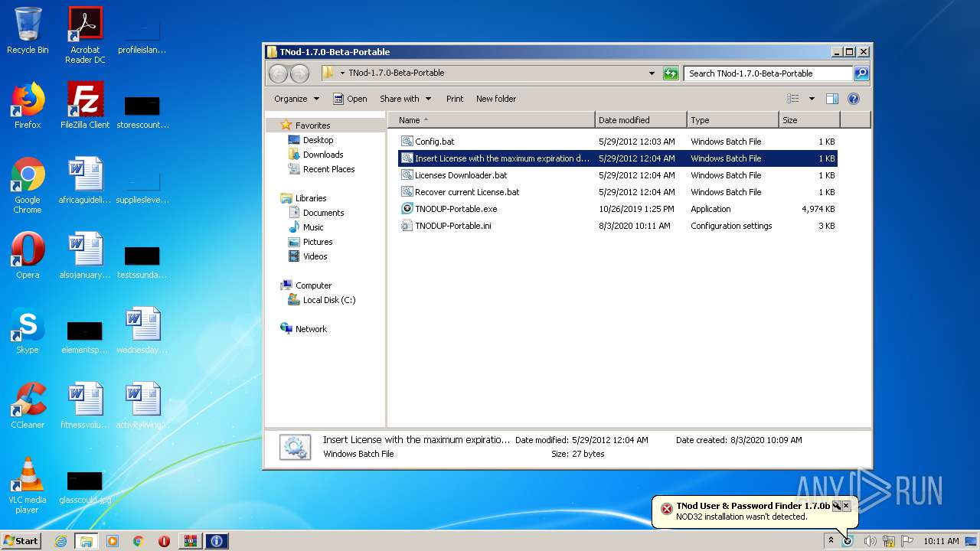
Task: Open the Share with dropdown menu
Action: 405,99
